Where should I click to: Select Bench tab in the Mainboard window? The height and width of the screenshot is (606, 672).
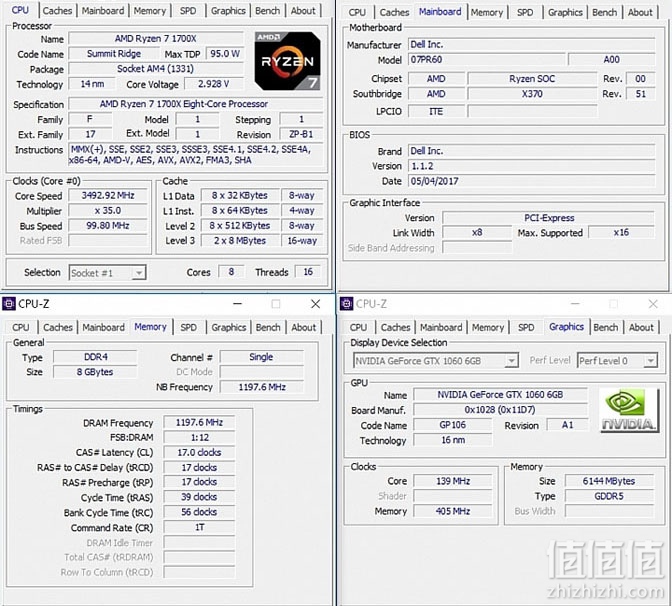pos(605,12)
